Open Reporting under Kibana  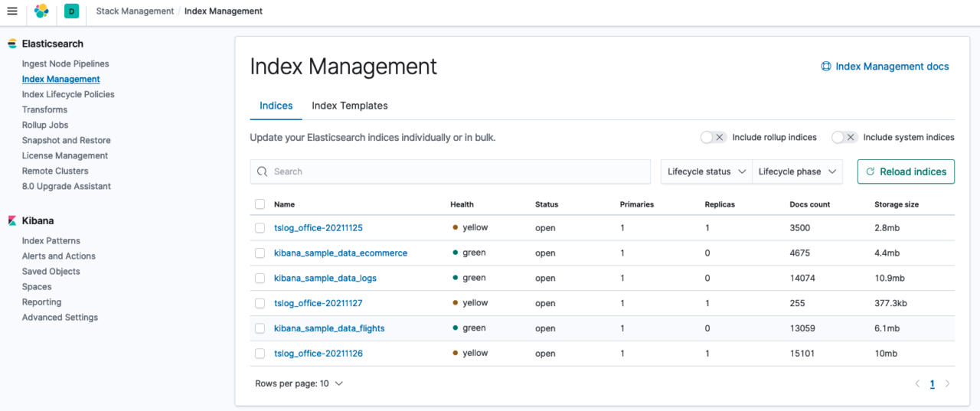[x=42, y=302]
